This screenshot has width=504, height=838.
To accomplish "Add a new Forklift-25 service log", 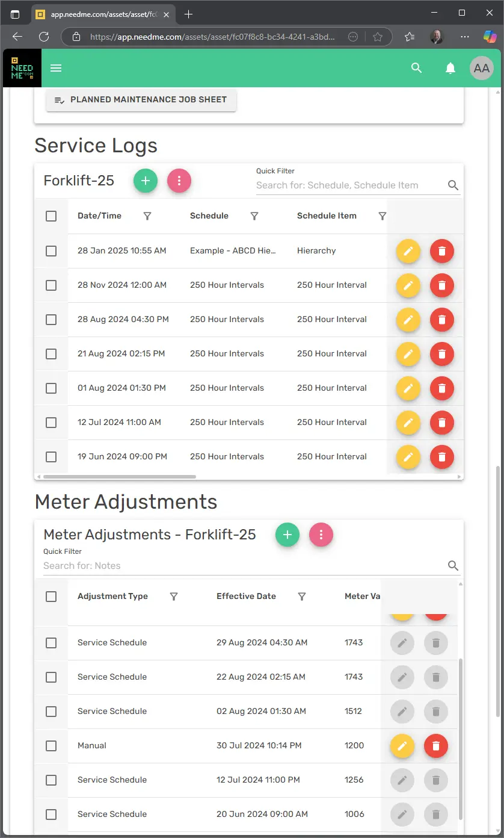I will pyautogui.click(x=146, y=181).
